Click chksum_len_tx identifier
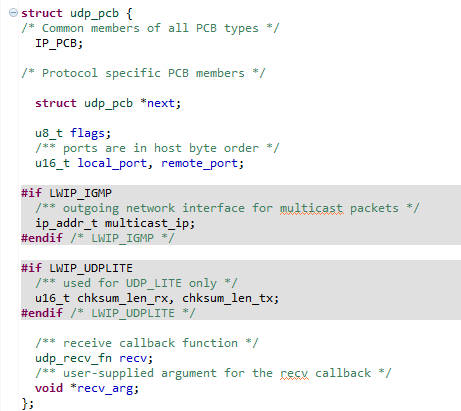The image size is (461, 411). tap(228, 298)
